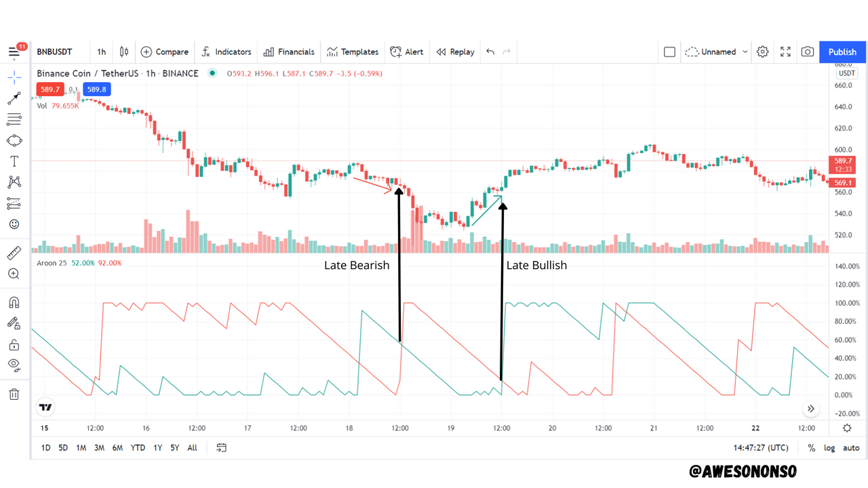Open the prediction and measurement tools
The image size is (868, 488).
click(14, 203)
